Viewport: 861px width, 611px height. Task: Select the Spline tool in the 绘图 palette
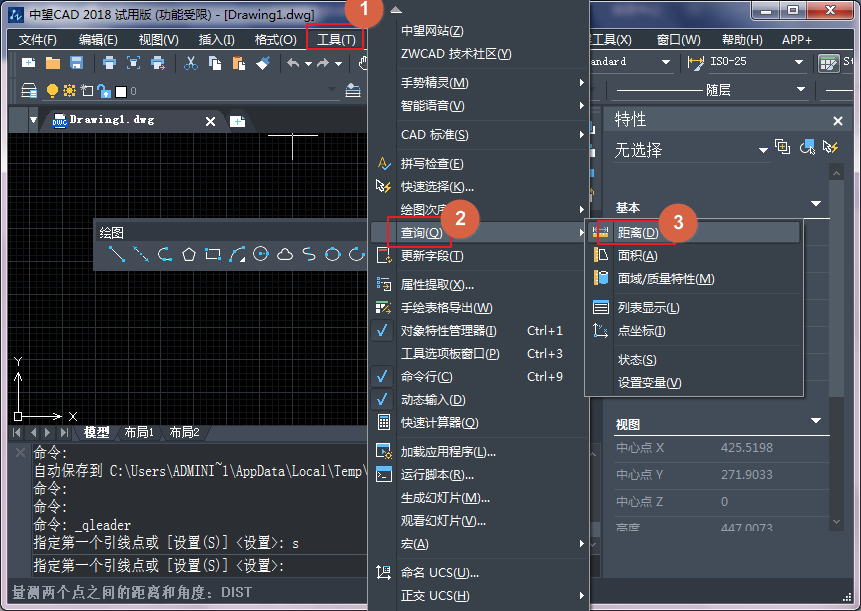click(x=308, y=255)
